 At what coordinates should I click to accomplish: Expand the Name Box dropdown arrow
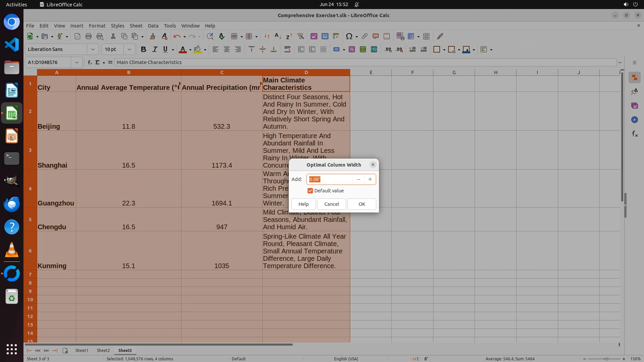(77, 62)
